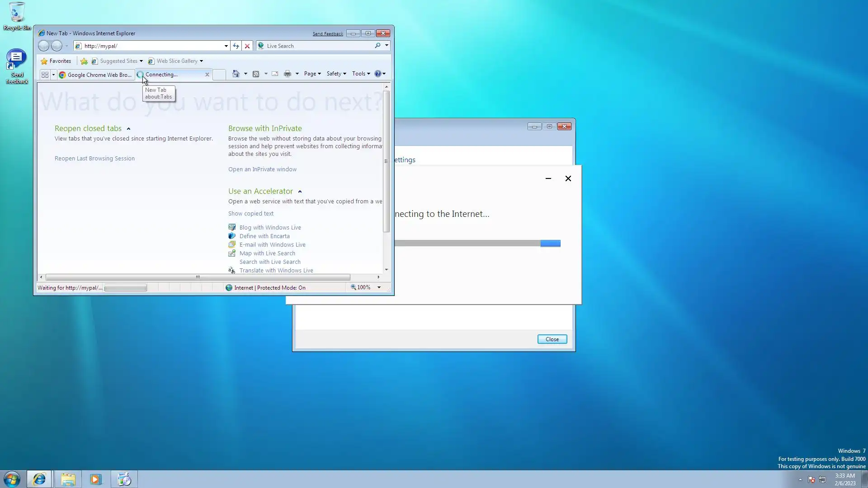Click the Print icon in command bar
This screenshot has height=488, width=868.
coord(287,74)
